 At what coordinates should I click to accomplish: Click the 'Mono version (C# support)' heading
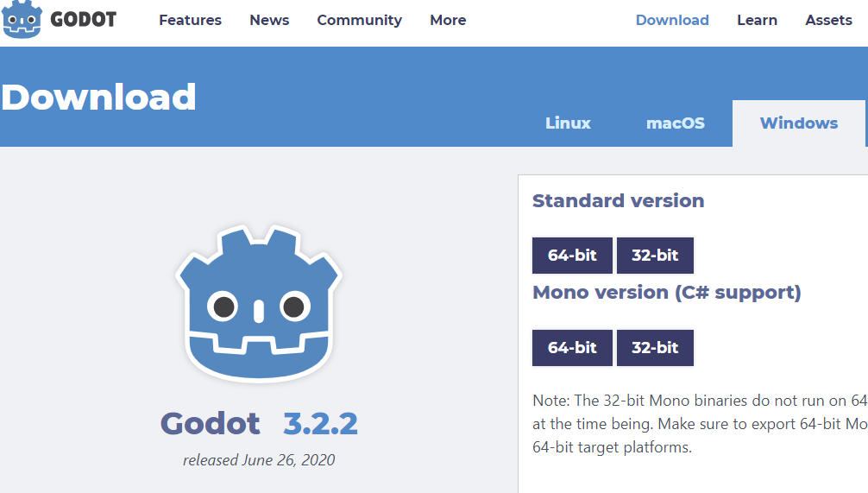pyautogui.click(x=666, y=293)
